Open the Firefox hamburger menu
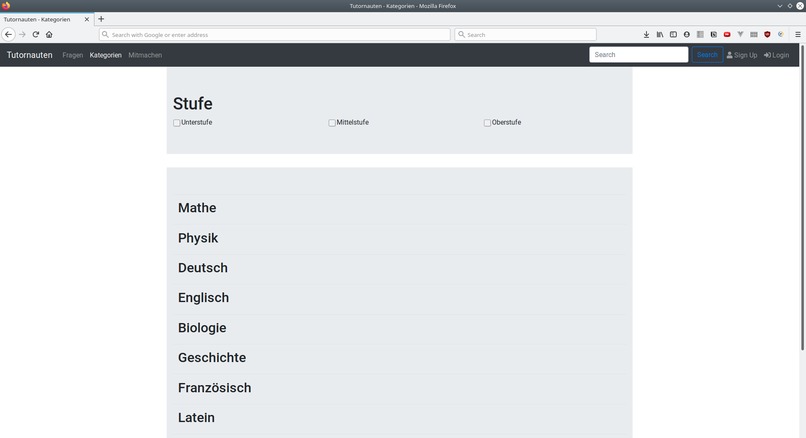Viewport: 806px width, 438px height. point(798,34)
